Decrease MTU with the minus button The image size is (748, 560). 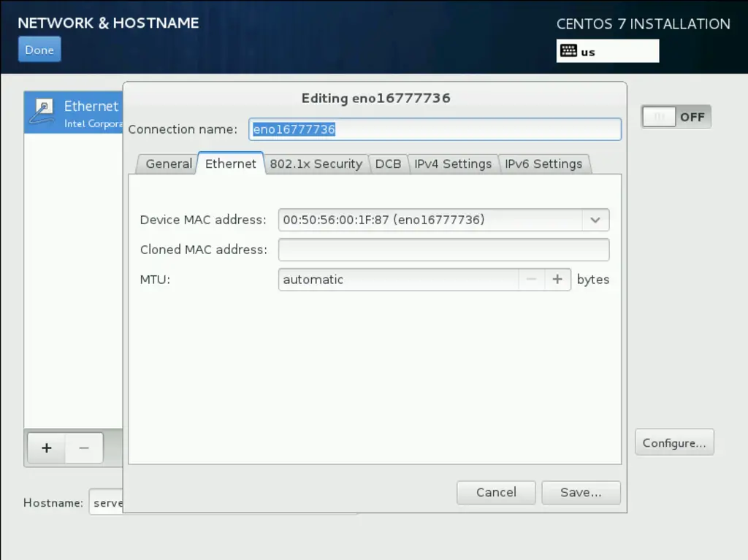click(x=532, y=280)
